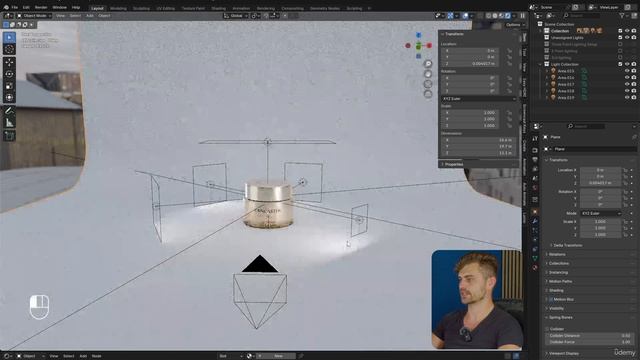The width and height of the screenshot is (640, 360).
Task: Switch to the Layout workspace tab
Action: click(97, 8)
